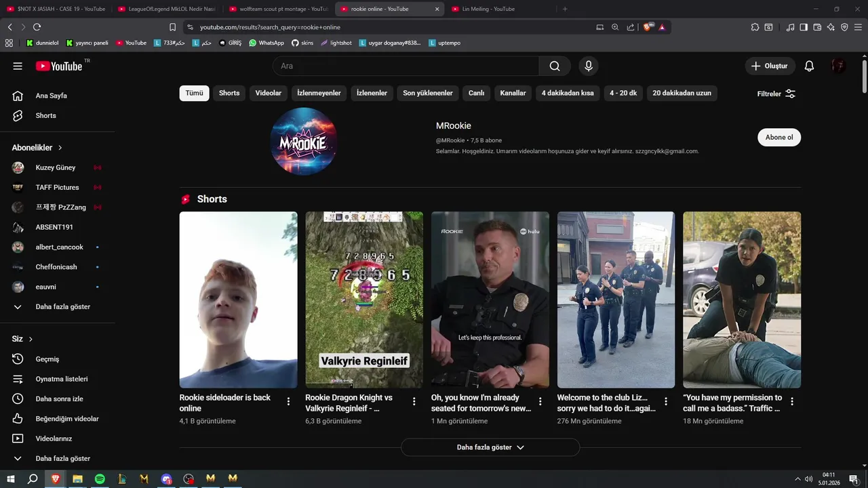868x488 pixels.
Task: Select the İzlenenler filter chip
Action: coord(372,93)
